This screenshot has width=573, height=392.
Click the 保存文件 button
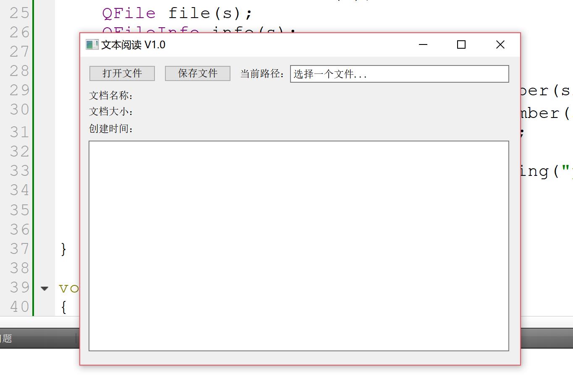point(198,73)
